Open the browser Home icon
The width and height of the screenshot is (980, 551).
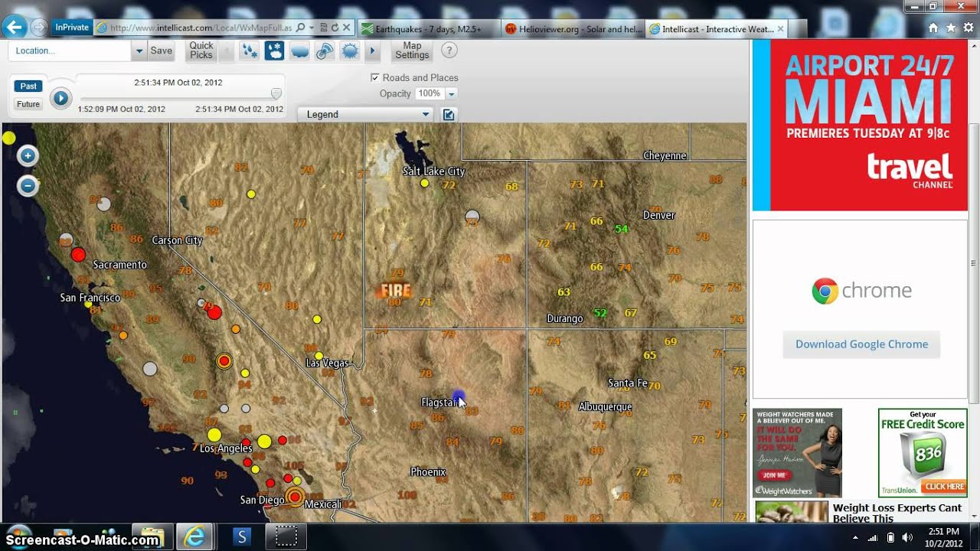(933, 28)
